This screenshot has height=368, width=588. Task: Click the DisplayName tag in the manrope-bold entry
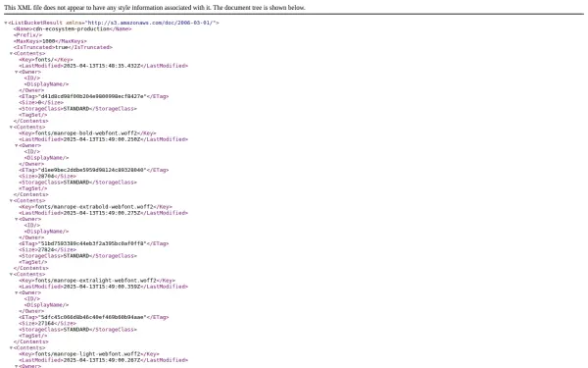point(46,158)
